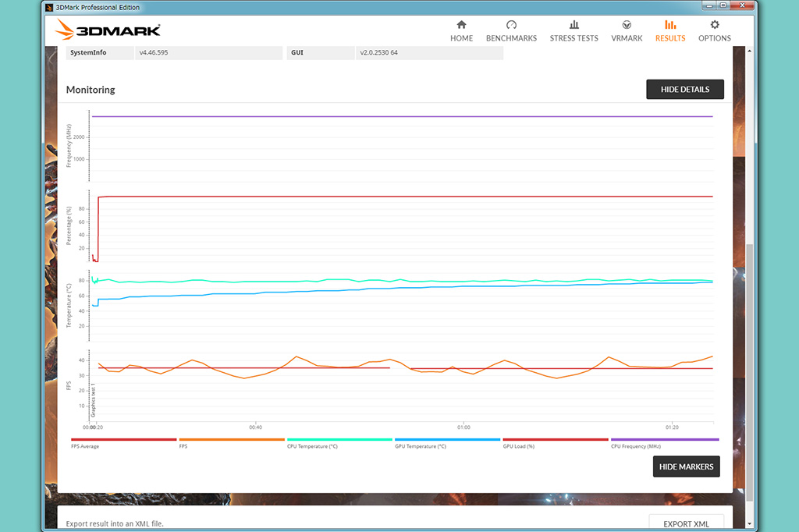Click the GUI label cell

(321, 53)
